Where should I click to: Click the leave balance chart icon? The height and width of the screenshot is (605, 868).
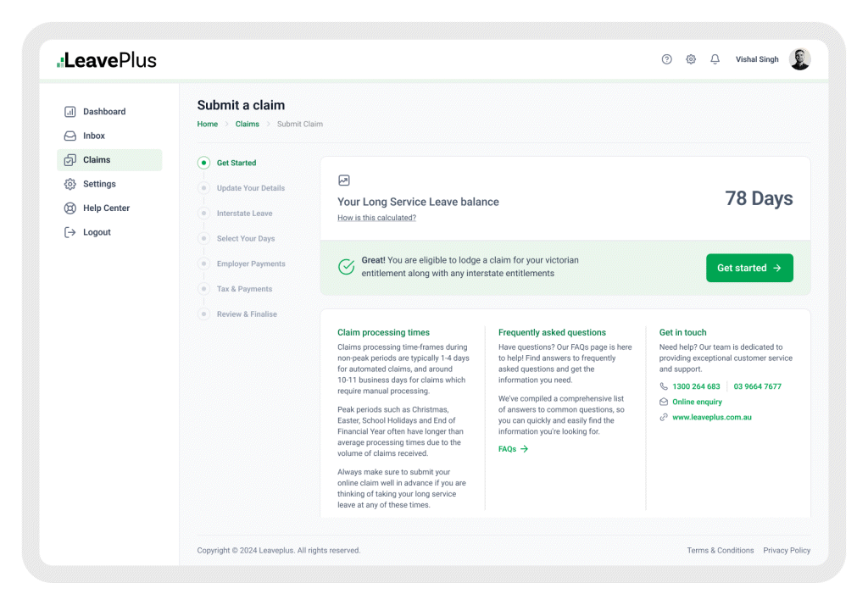344,180
